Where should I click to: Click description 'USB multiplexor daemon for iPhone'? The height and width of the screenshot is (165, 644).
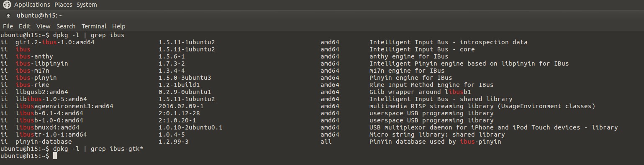(x=431, y=127)
